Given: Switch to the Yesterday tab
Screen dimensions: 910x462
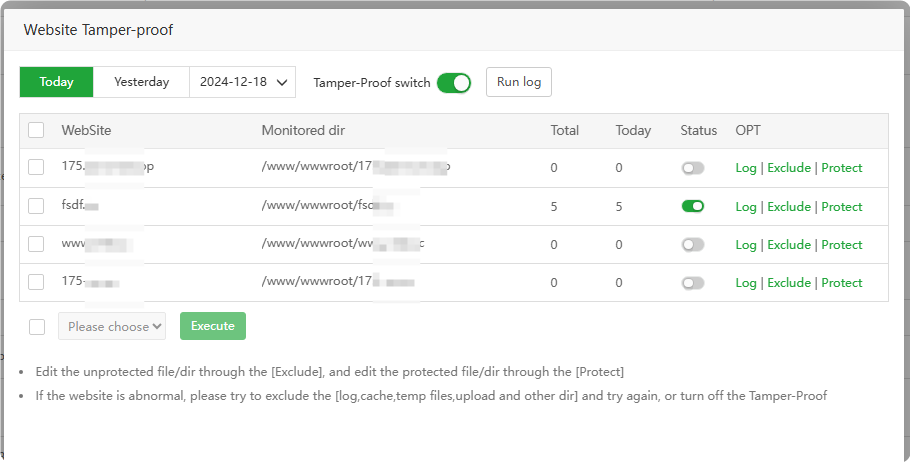Looking at the screenshot, I should [x=141, y=82].
